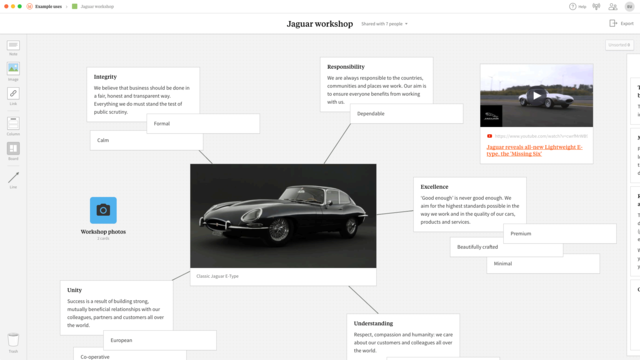Select the Column tool in sidebar
This screenshot has height=360, width=640.
click(13, 126)
